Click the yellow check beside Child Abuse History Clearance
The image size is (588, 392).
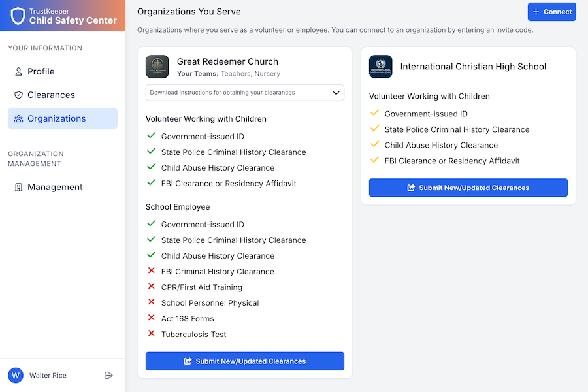point(375,145)
